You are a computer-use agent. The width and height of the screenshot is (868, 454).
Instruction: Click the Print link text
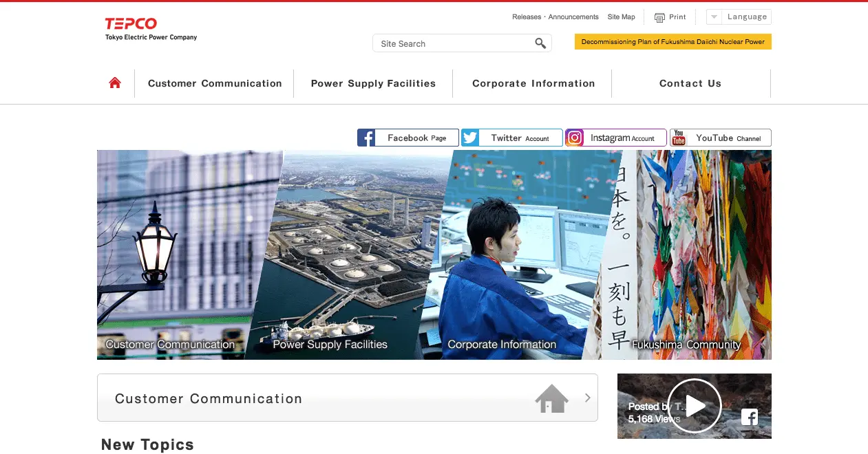coord(677,17)
